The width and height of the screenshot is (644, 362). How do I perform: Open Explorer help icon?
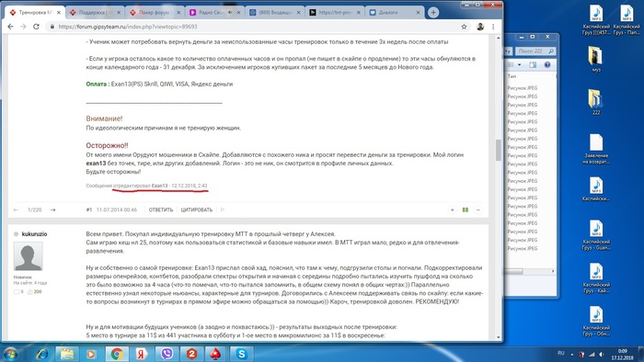(547, 65)
